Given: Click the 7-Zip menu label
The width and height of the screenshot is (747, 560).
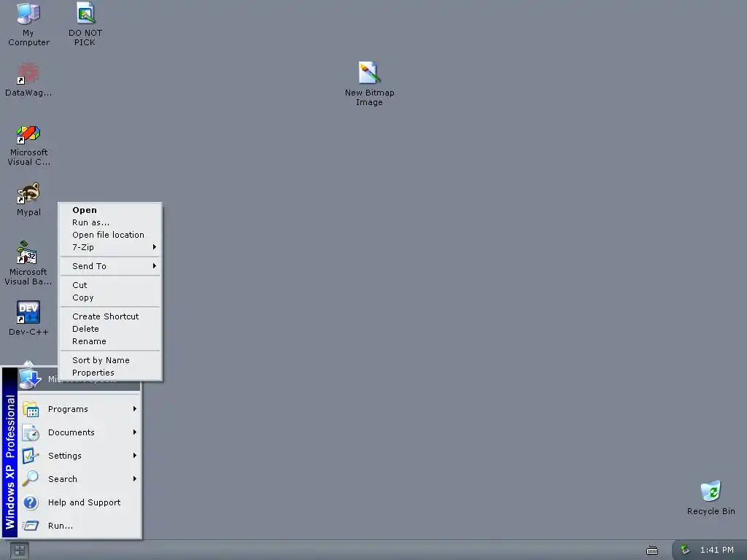Looking at the screenshot, I should point(83,247).
